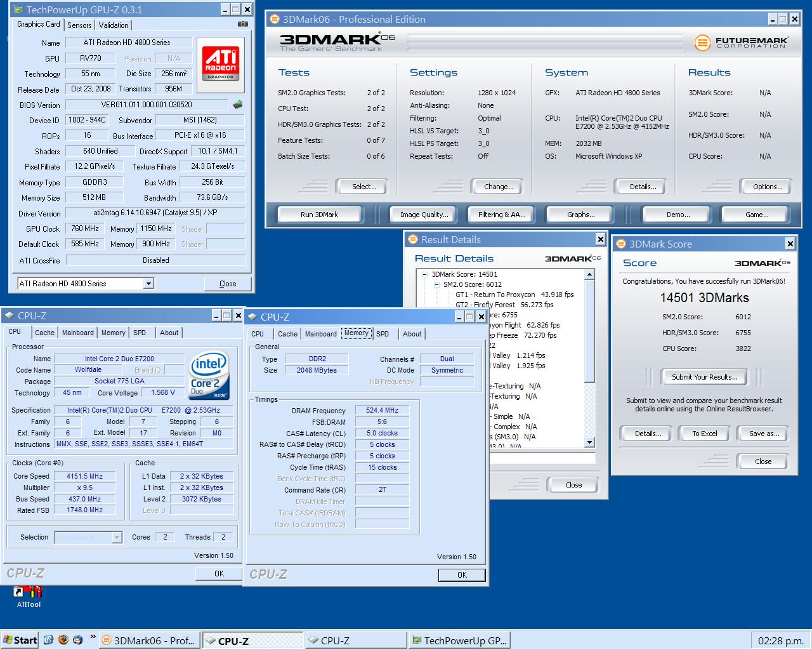This screenshot has width=812, height=650.
Task: Switch to the Sensors tab in GPU-Z
Action: [x=79, y=25]
